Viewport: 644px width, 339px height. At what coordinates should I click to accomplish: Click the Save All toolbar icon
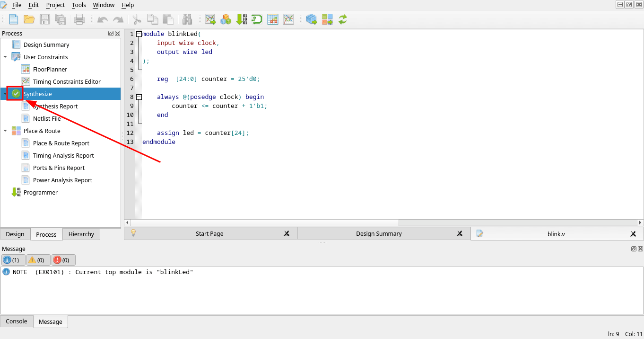[x=61, y=19]
